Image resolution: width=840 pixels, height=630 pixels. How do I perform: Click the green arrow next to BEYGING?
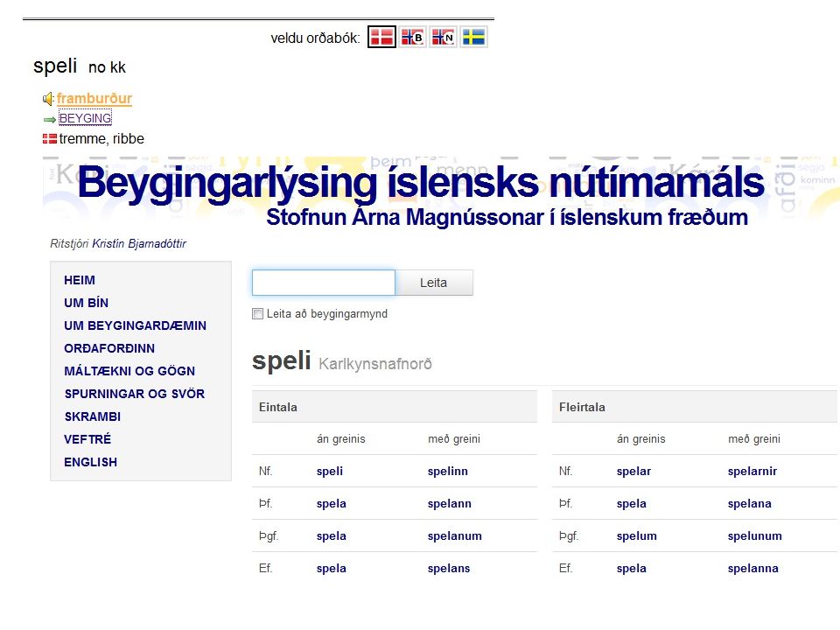pyautogui.click(x=49, y=119)
